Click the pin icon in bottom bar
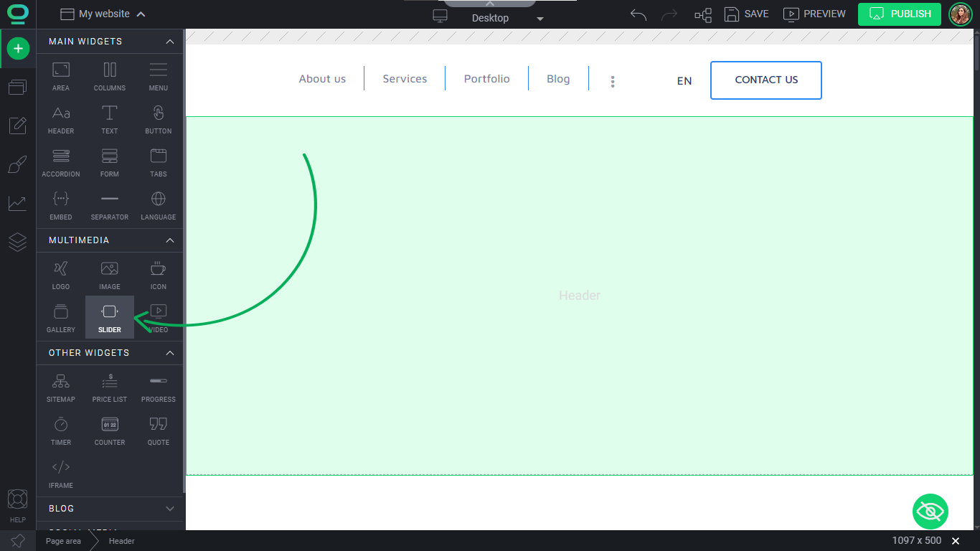This screenshot has height=551, width=980. pyautogui.click(x=18, y=541)
